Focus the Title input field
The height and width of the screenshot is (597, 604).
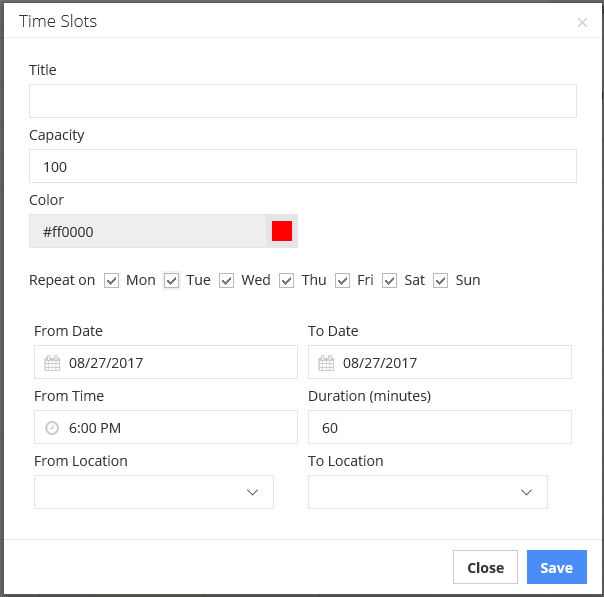303,101
